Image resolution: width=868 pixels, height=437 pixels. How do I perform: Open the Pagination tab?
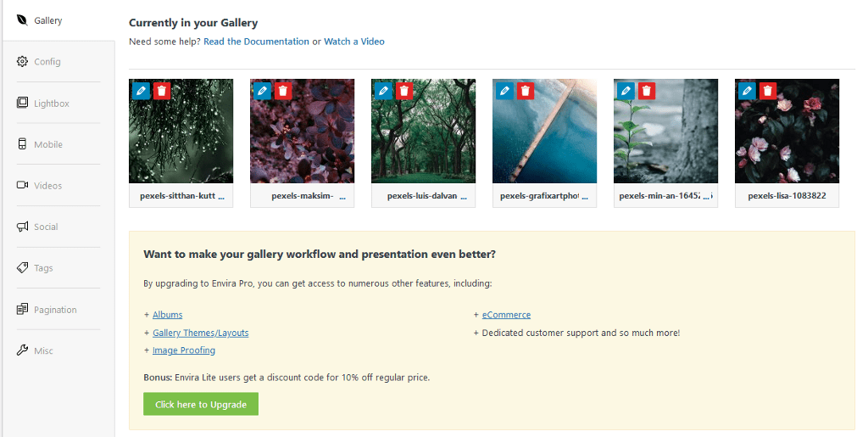coord(55,310)
